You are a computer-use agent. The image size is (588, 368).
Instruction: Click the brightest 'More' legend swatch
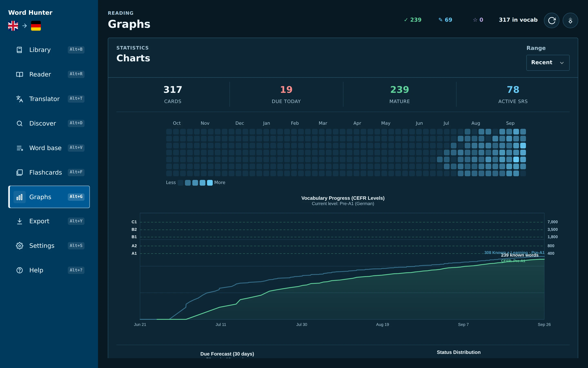(210, 183)
